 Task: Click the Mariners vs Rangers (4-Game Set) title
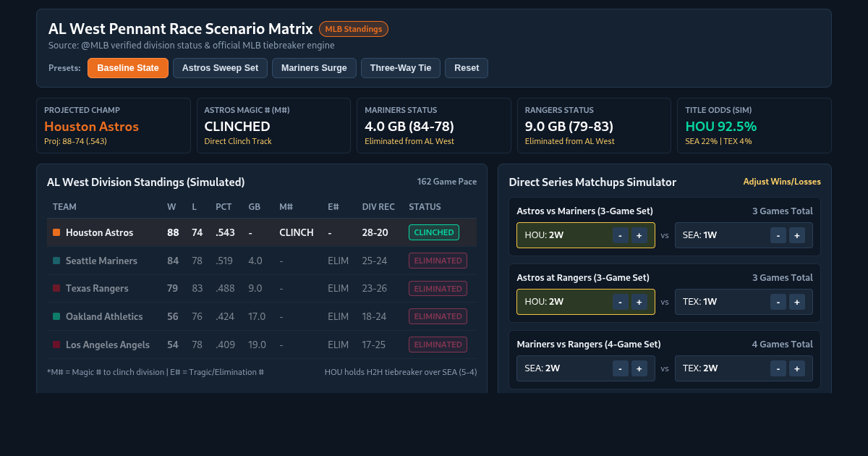pos(589,345)
